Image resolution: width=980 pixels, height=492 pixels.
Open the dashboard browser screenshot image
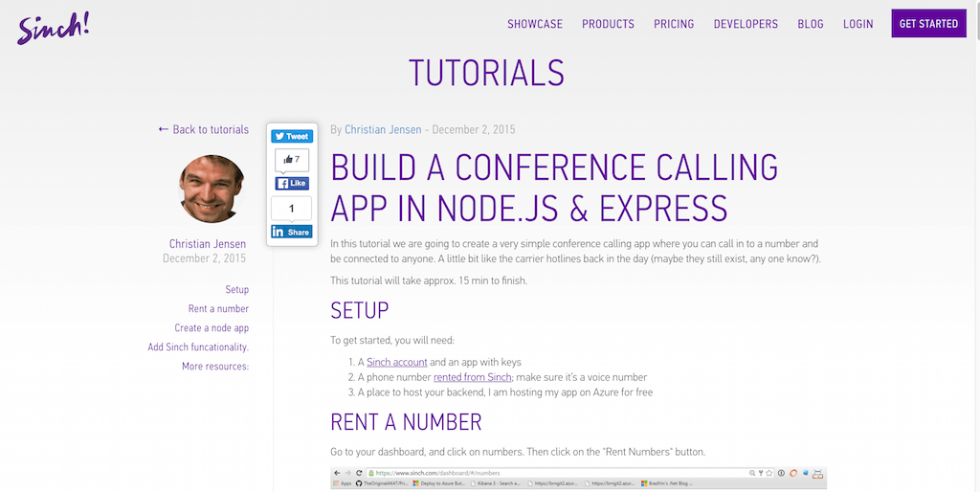point(579,479)
